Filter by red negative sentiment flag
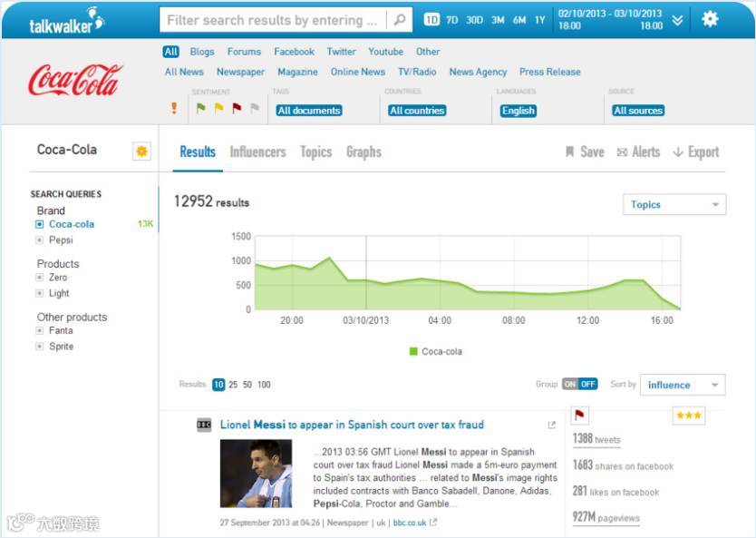 coord(237,108)
